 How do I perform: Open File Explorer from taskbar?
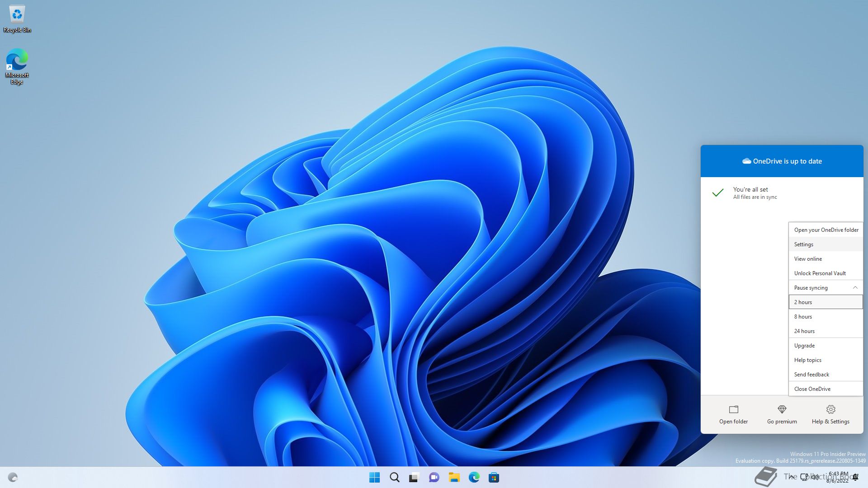[x=454, y=477]
